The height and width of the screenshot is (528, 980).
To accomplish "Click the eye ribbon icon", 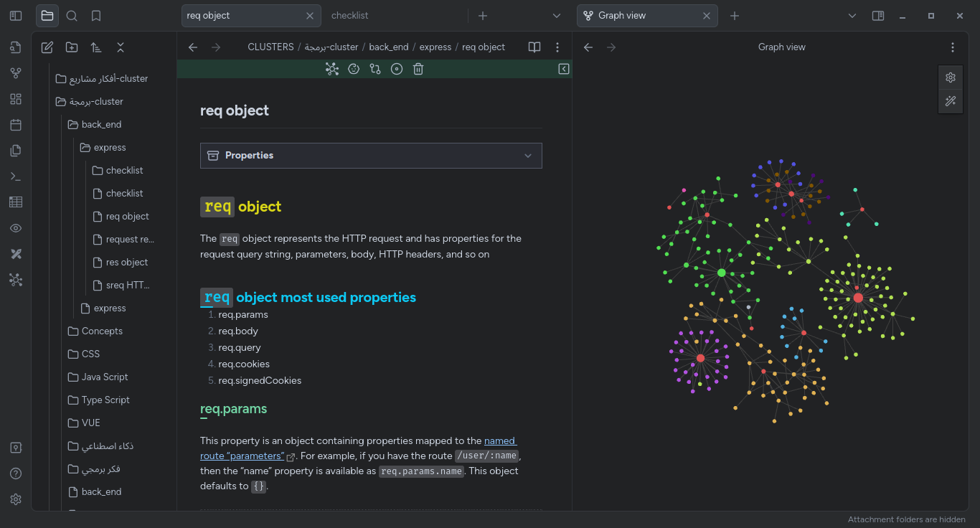I will (16, 228).
